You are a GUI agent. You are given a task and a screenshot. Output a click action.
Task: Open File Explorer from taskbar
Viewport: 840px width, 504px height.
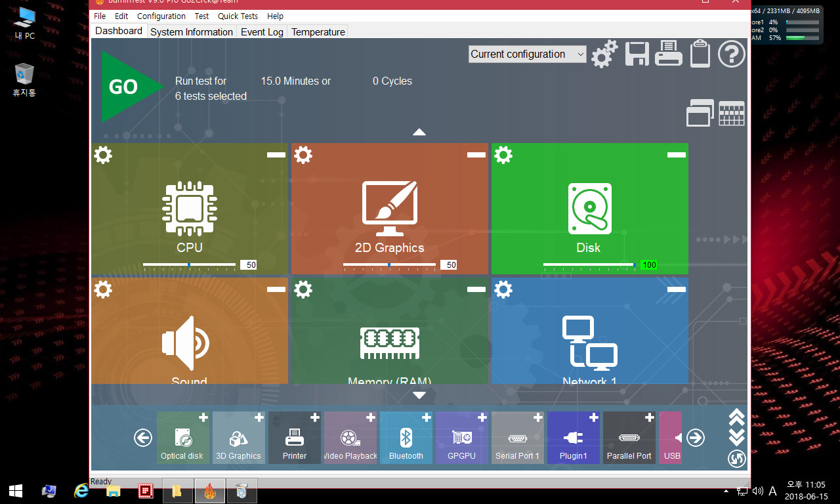114,490
